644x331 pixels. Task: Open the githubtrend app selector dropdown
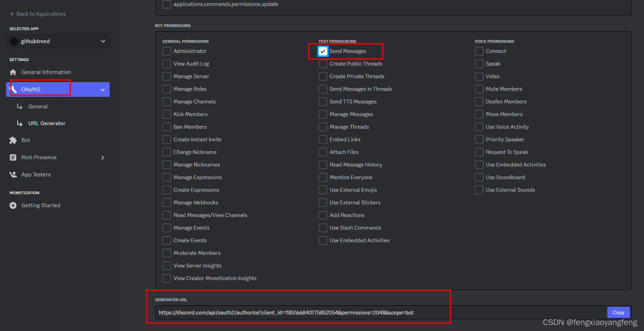point(58,41)
